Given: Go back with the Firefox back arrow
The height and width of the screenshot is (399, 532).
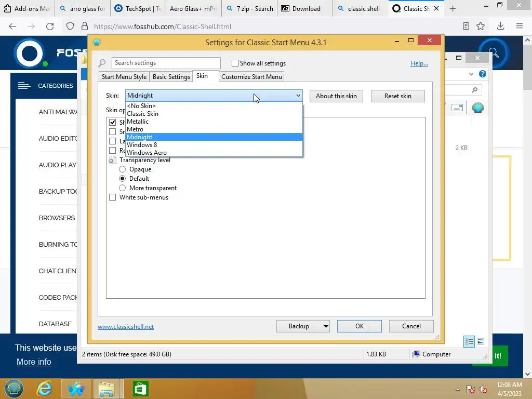Looking at the screenshot, I should [12, 26].
